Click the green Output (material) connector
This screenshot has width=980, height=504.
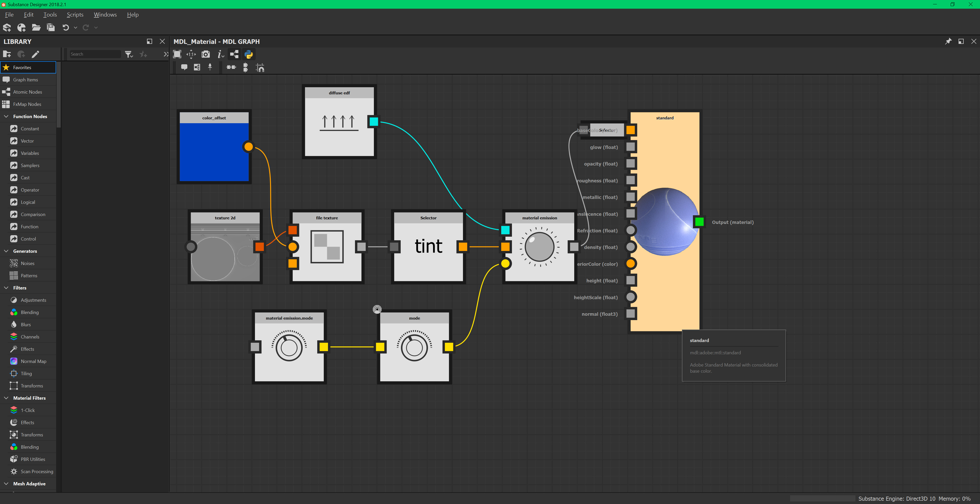click(699, 222)
